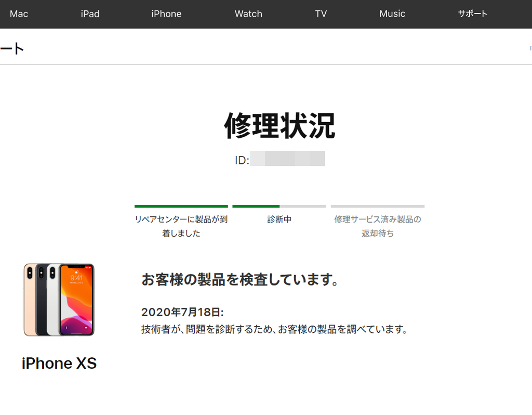
Task: Click the 修理サービス済み製品の返却待ち step label
Action: pyautogui.click(x=378, y=226)
